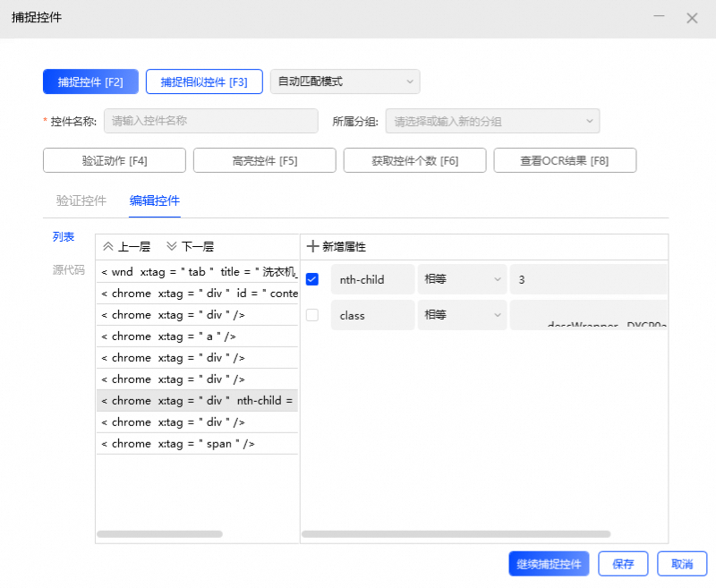Select the chrome div nth-child row
The width and height of the screenshot is (716, 588).
pyautogui.click(x=197, y=401)
